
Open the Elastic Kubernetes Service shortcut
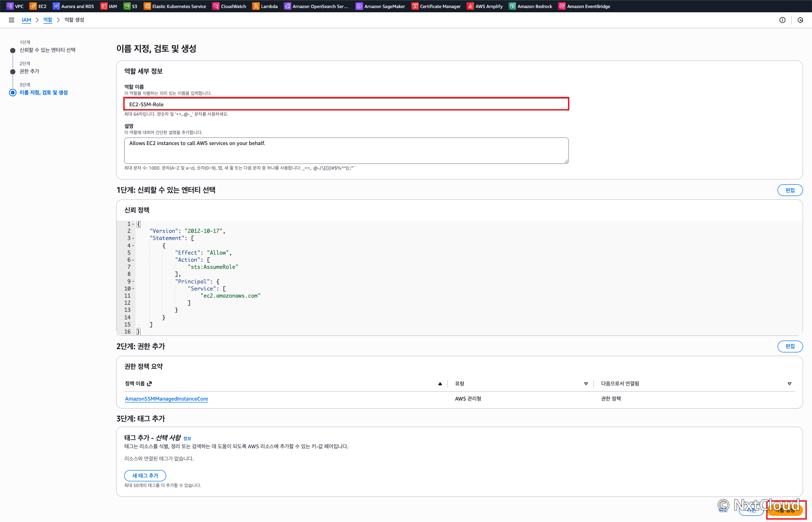tap(175, 6)
